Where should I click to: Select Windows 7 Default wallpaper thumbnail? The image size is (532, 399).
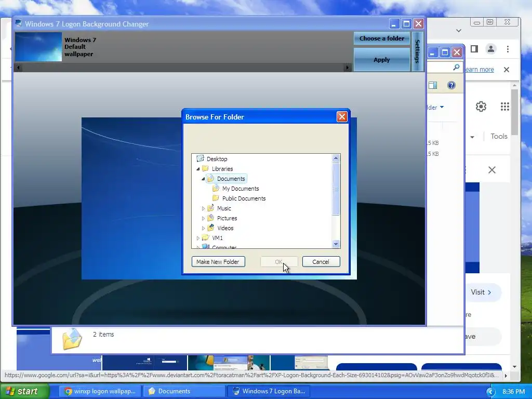[38, 47]
